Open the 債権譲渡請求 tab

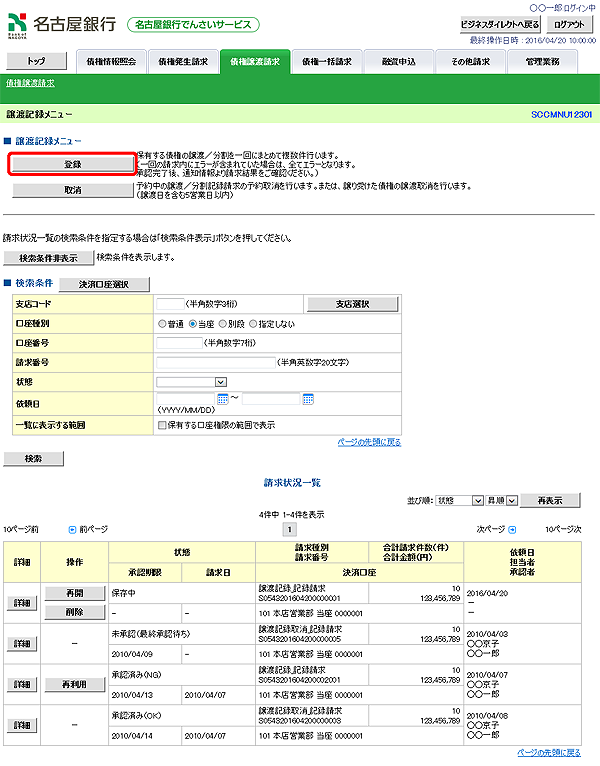255,62
